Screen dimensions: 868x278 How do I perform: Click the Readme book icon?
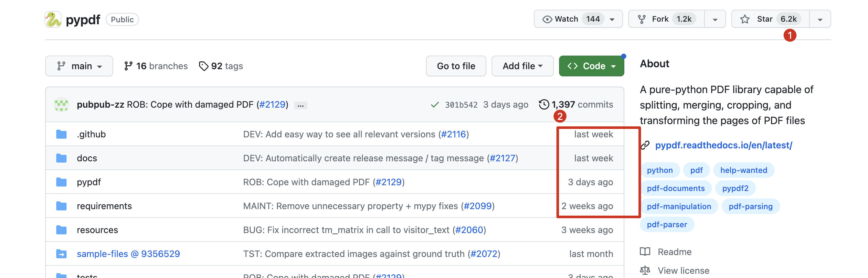click(x=645, y=252)
